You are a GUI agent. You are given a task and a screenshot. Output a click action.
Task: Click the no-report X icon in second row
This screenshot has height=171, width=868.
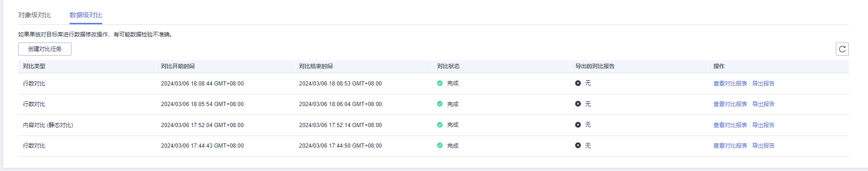pos(578,104)
